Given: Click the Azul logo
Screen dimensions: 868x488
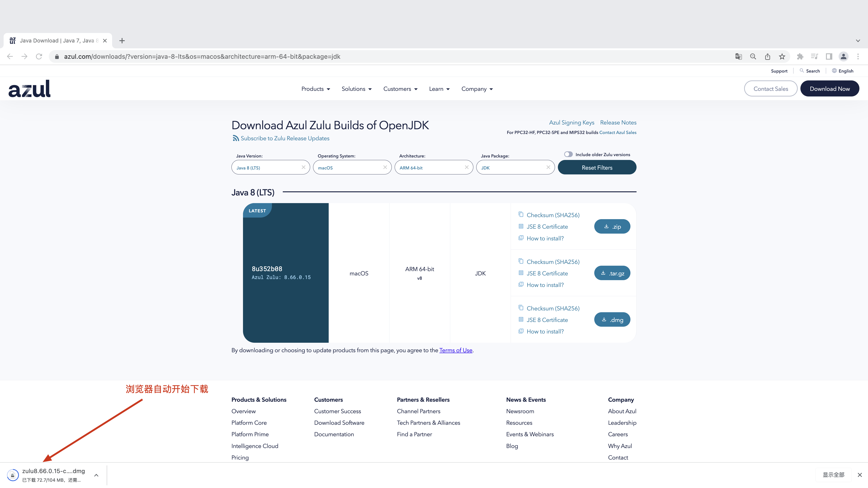Looking at the screenshot, I should (29, 89).
